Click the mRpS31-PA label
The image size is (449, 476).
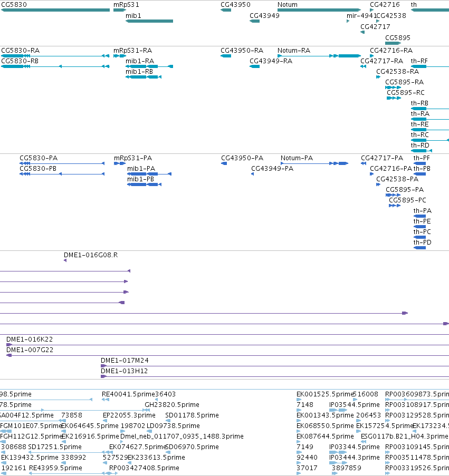pyautogui.click(x=133, y=158)
